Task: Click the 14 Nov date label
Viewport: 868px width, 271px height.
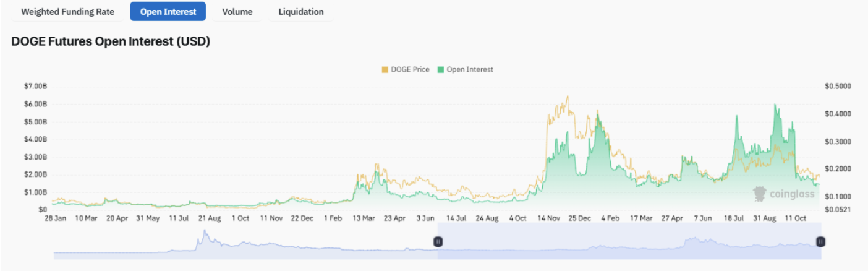Action: pos(549,218)
